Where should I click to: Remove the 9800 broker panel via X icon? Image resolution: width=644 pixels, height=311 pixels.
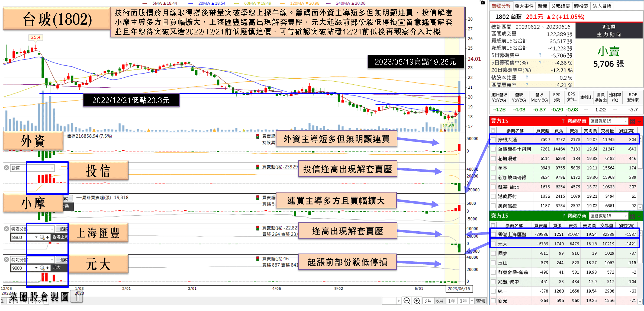coord(7,259)
